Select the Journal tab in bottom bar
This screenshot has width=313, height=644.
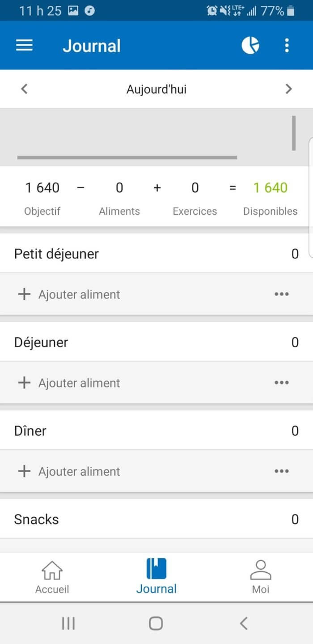coord(156,576)
